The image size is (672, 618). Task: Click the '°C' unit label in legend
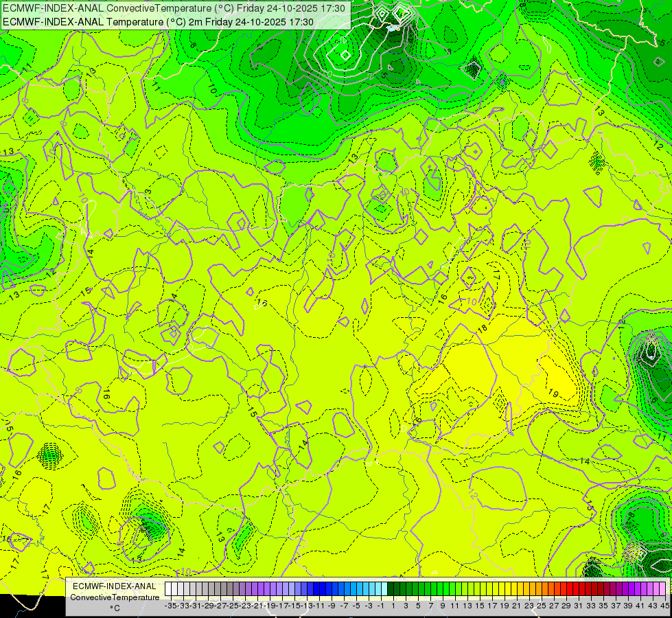(x=115, y=608)
